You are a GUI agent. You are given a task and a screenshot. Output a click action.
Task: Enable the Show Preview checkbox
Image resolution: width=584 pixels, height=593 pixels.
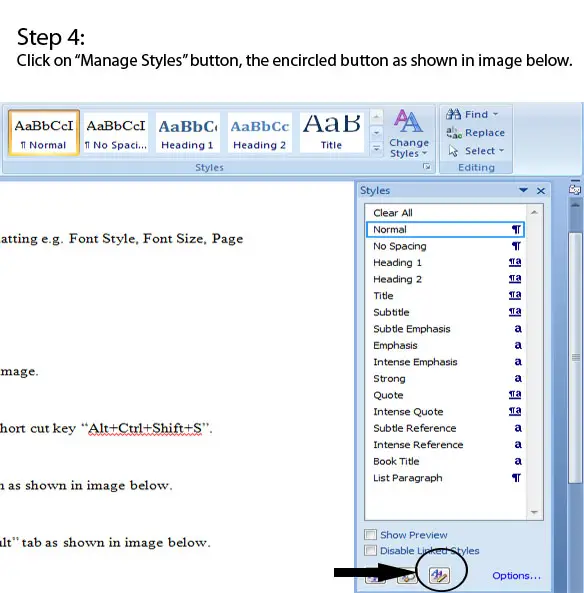(370, 534)
